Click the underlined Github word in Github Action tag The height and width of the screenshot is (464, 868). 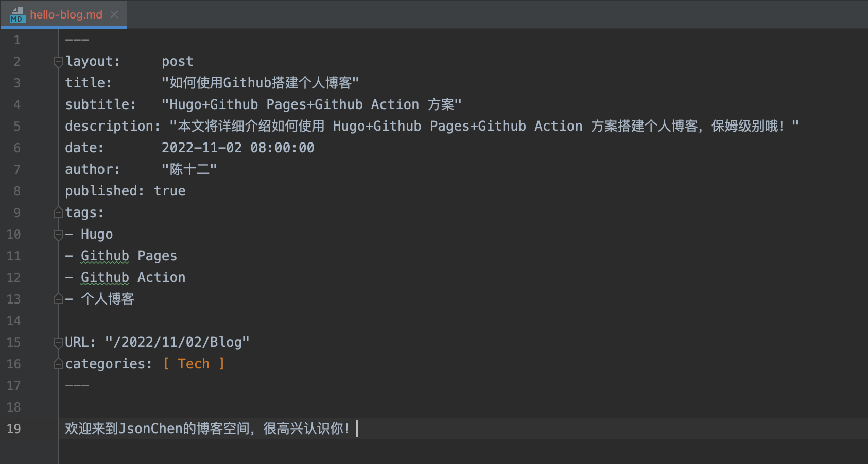click(x=105, y=277)
